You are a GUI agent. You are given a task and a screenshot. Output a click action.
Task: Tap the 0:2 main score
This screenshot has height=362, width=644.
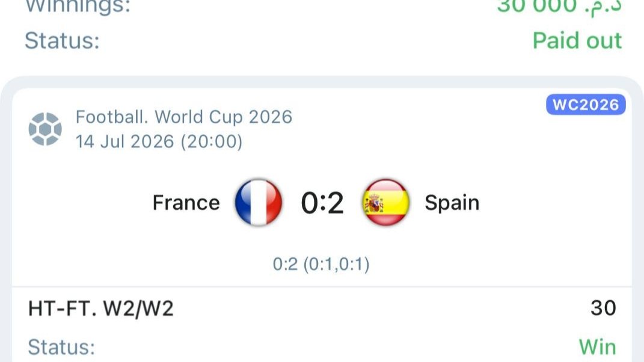click(322, 203)
